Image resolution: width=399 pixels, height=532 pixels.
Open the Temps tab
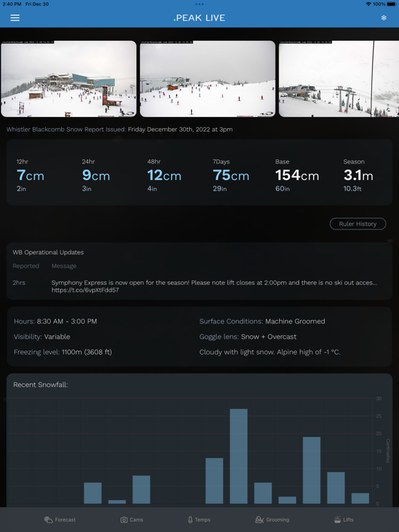pyautogui.click(x=199, y=520)
